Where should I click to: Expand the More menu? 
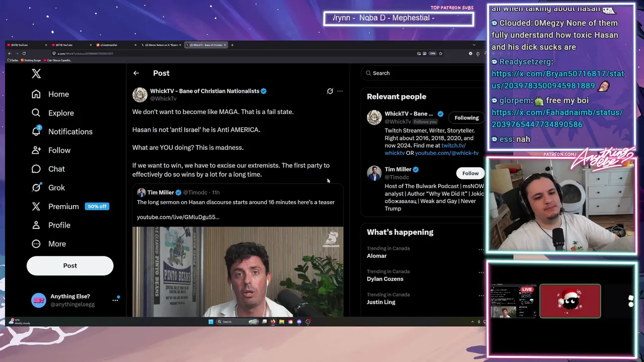(x=49, y=244)
